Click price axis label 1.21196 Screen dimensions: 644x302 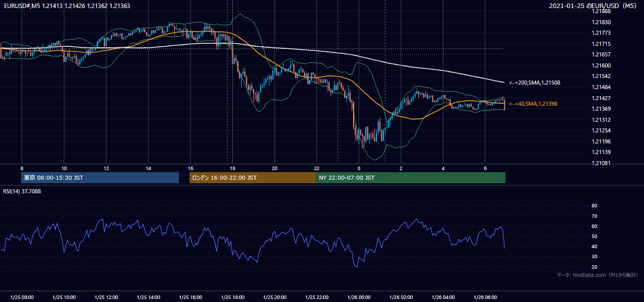[601, 141]
